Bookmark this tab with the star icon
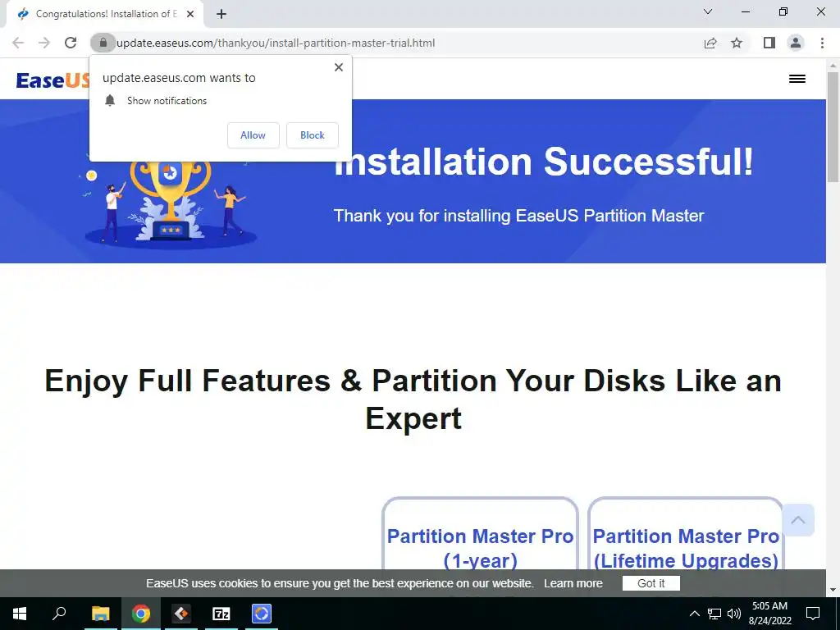The height and width of the screenshot is (630, 840). click(x=737, y=43)
